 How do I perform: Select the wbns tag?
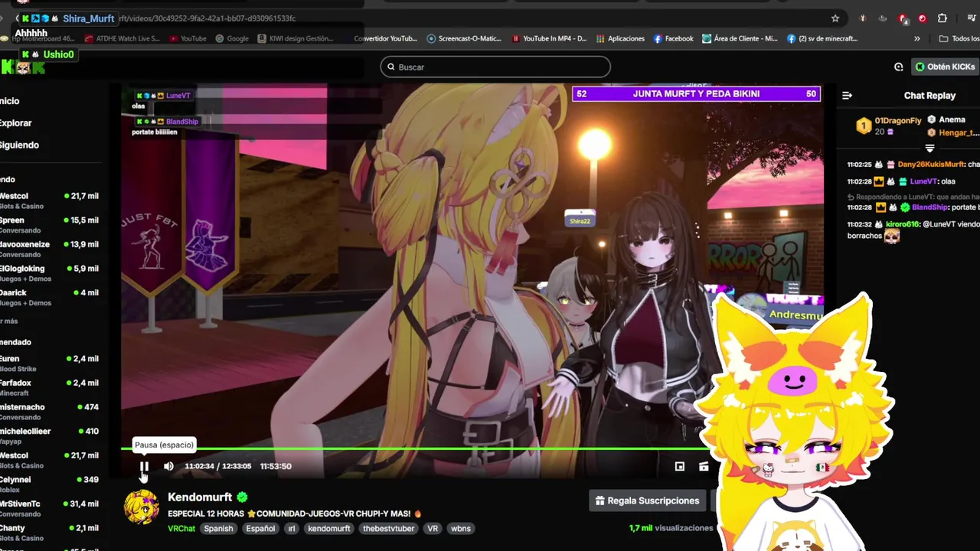tap(461, 529)
